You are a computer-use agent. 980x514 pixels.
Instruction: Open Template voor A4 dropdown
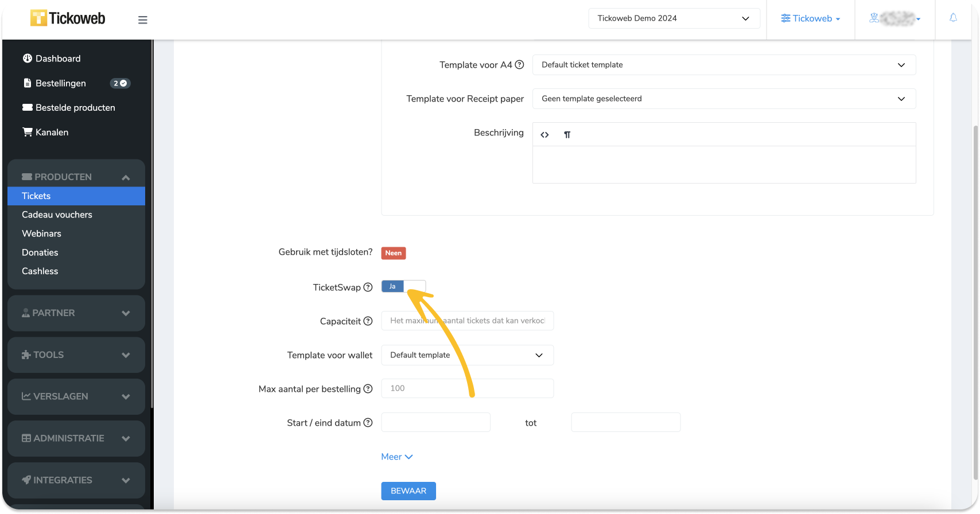[724, 65]
